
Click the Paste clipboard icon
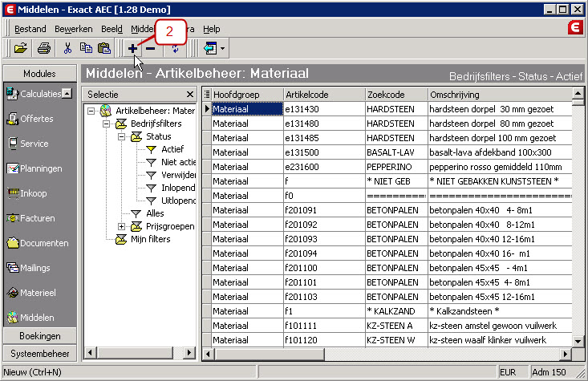[x=104, y=48]
